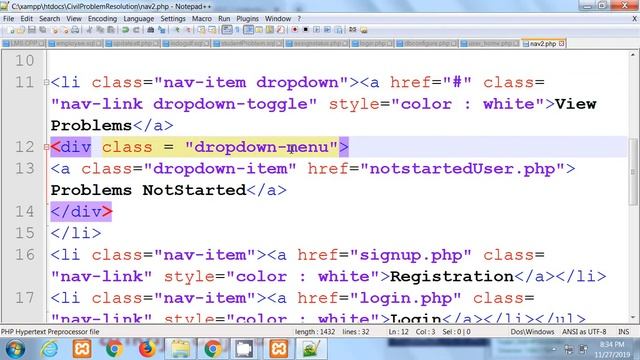
Task: Click Run macro multiple times icon
Action: (327, 30)
